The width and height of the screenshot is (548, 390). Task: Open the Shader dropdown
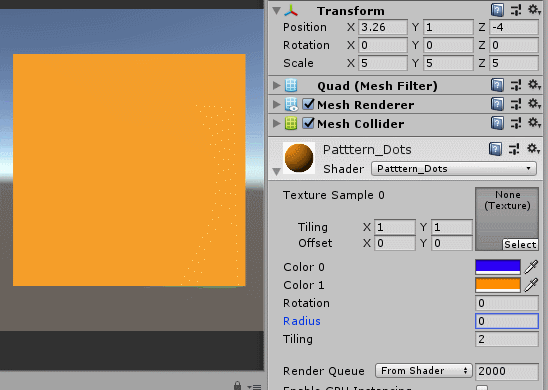pyautogui.click(x=454, y=169)
